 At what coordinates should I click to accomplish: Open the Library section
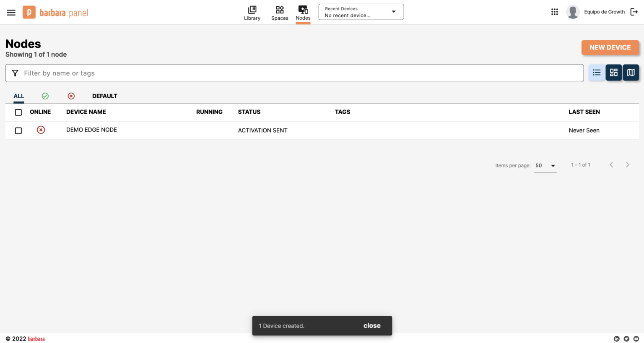(252, 13)
